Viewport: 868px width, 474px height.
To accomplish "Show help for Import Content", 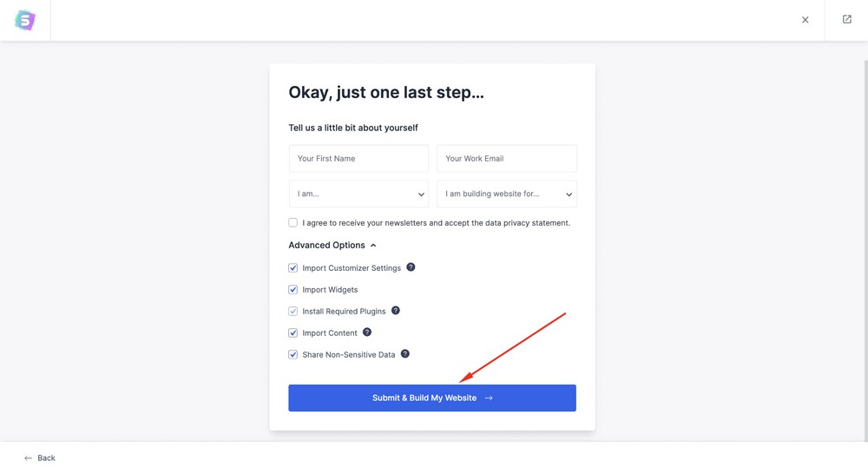I will 367,332.
